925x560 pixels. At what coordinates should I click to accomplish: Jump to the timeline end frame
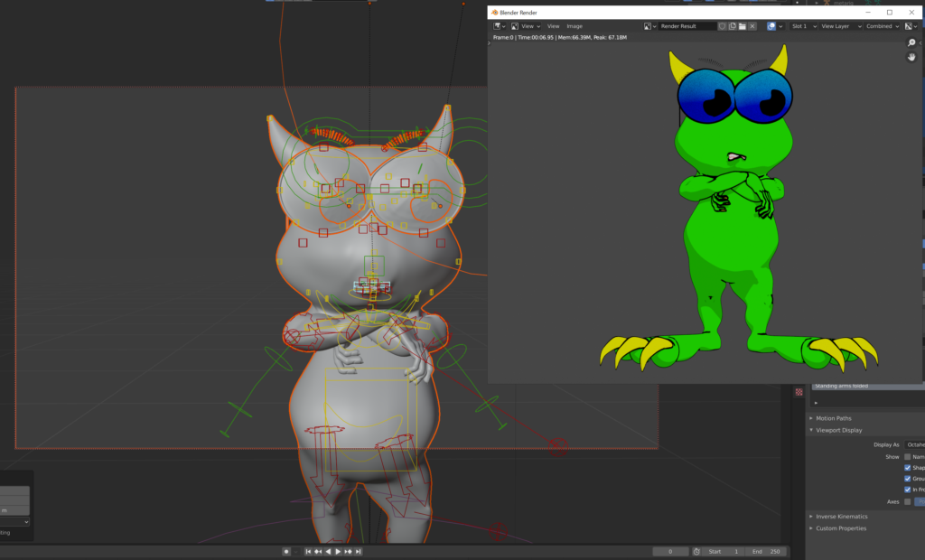coord(358,551)
